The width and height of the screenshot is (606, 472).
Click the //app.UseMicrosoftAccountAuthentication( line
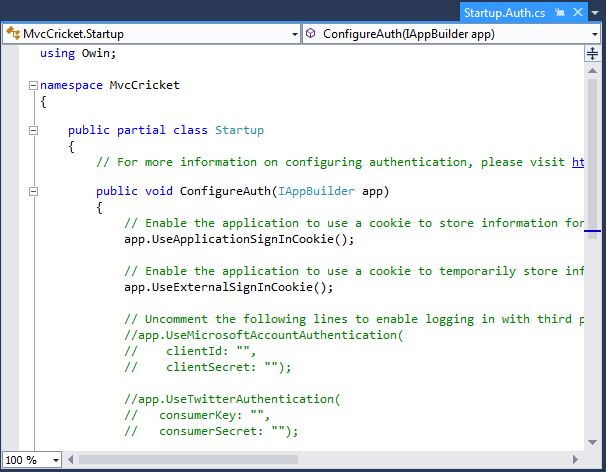click(x=264, y=335)
